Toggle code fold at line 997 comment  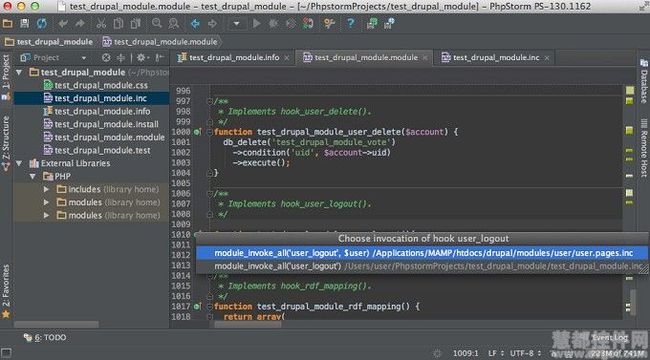[210, 101]
